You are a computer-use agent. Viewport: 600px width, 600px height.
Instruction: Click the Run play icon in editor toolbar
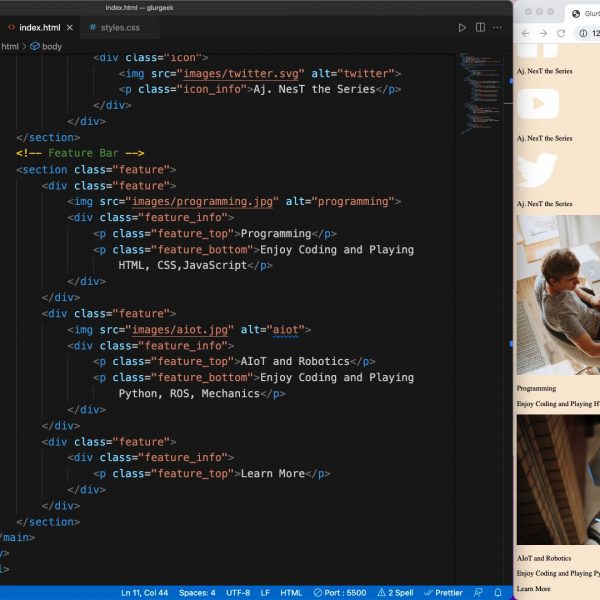pos(462,28)
